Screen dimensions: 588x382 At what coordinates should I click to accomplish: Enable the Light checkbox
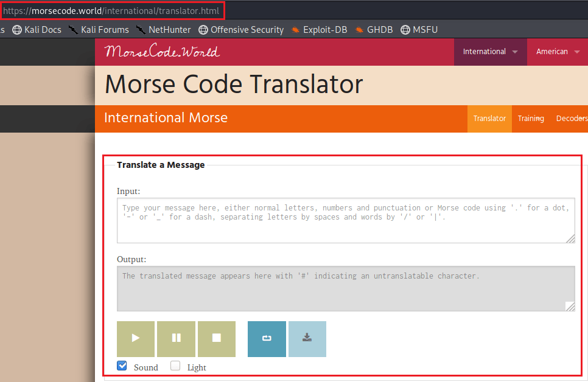tap(175, 366)
